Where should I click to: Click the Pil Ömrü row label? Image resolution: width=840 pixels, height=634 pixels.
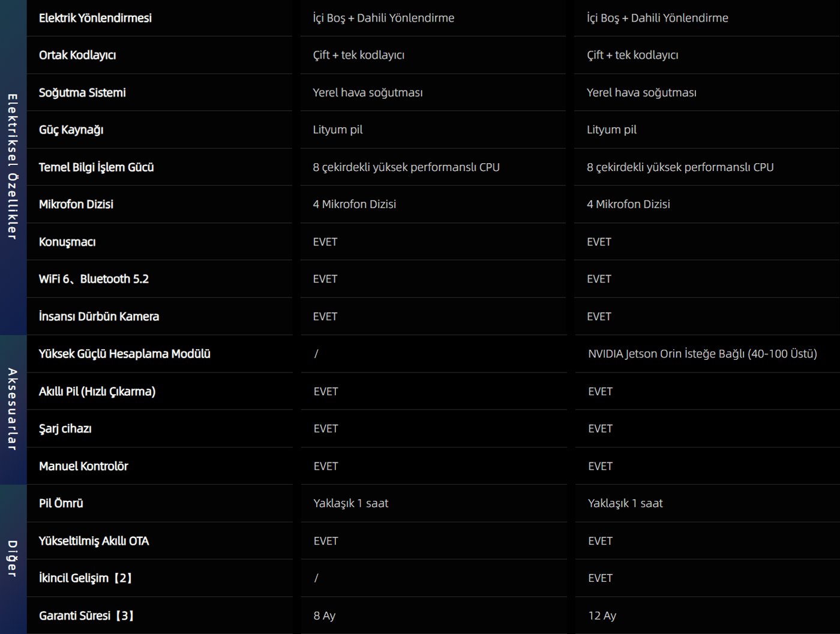(61, 503)
